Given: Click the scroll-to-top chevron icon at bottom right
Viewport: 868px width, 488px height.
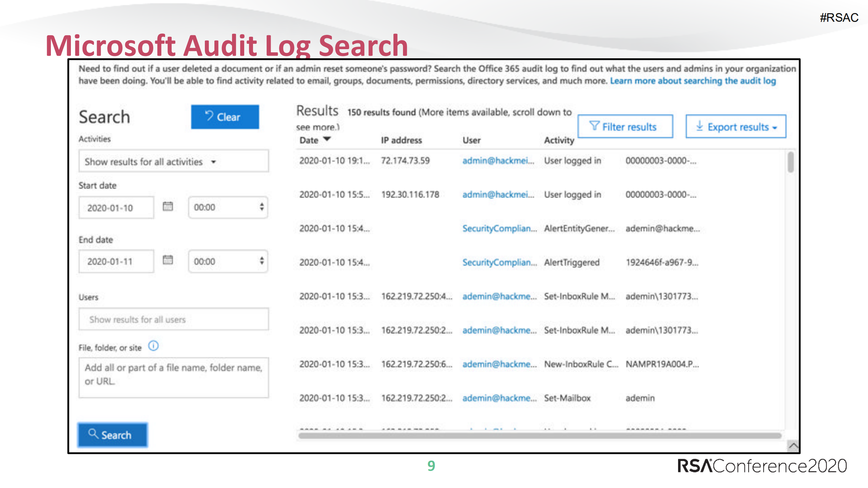Looking at the screenshot, I should pos(793,446).
